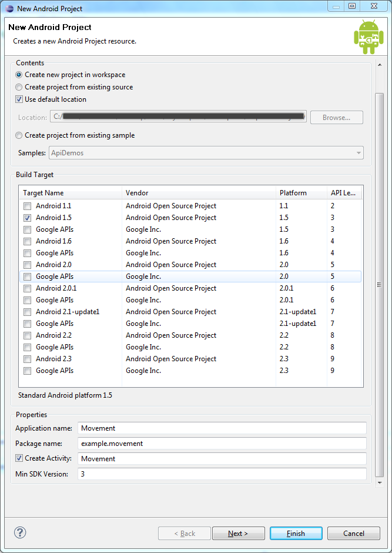Uncheck the Android 1.5 target
The width and height of the screenshot is (392, 553).
click(x=27, y=218)
